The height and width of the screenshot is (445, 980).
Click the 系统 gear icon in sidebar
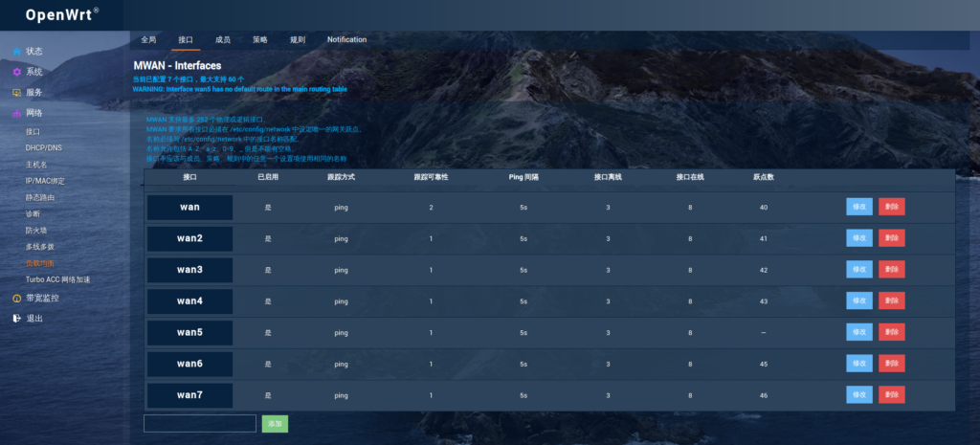[16, 72]
